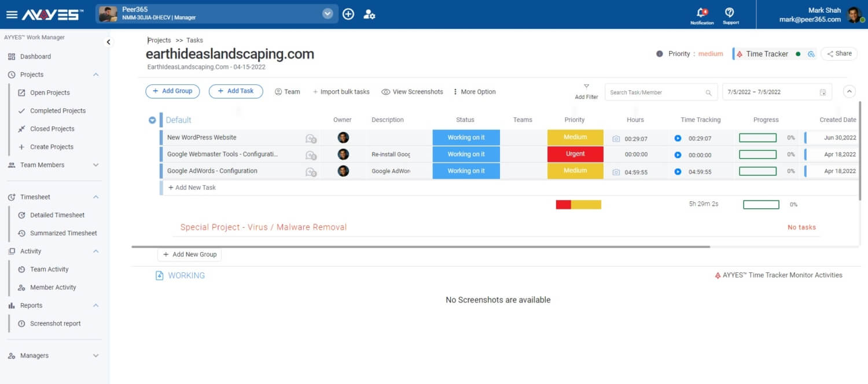Click the team settings icon beside the plus
868x384 pixels.
(369, 13)
